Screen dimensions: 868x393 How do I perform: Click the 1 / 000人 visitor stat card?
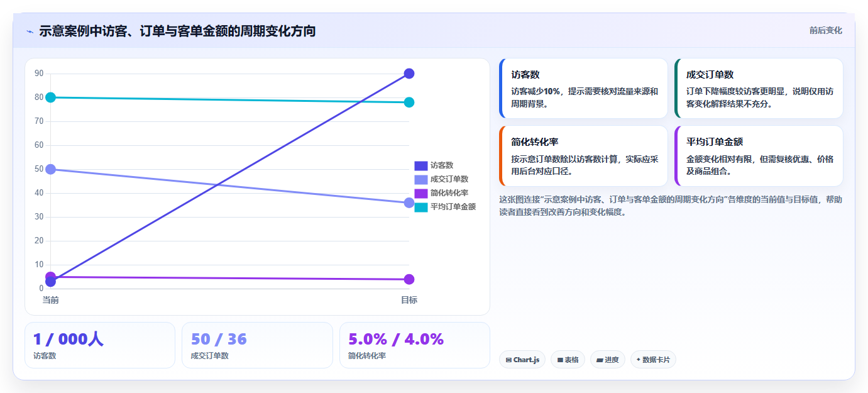[100, 345]
